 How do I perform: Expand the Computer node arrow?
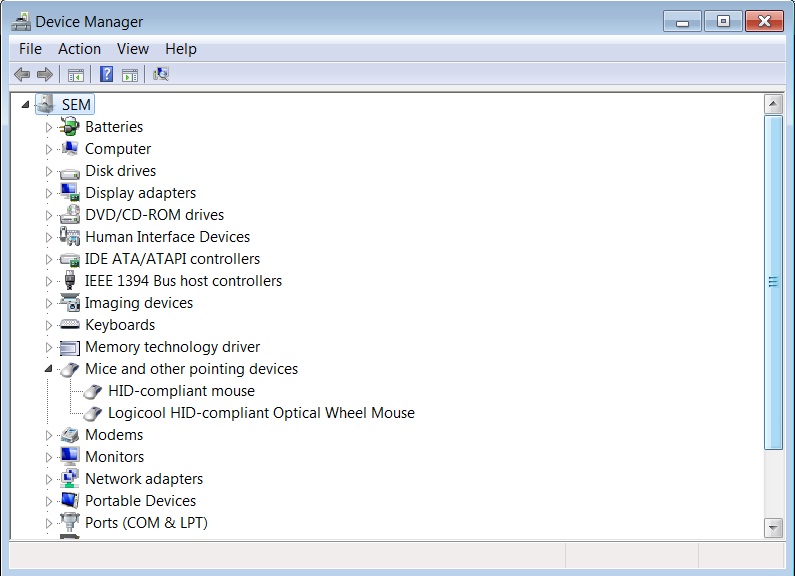point(49,149)
